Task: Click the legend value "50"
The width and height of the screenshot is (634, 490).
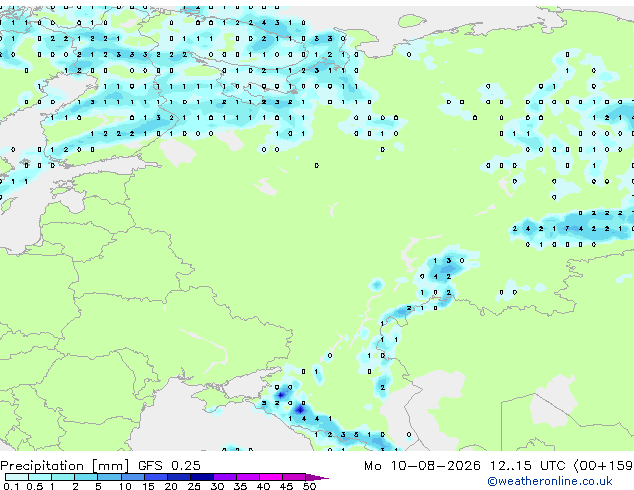Action: tap(309, 486)
